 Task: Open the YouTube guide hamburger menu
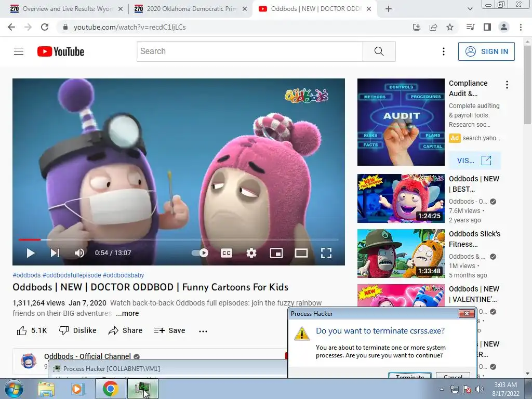(19, 51)
